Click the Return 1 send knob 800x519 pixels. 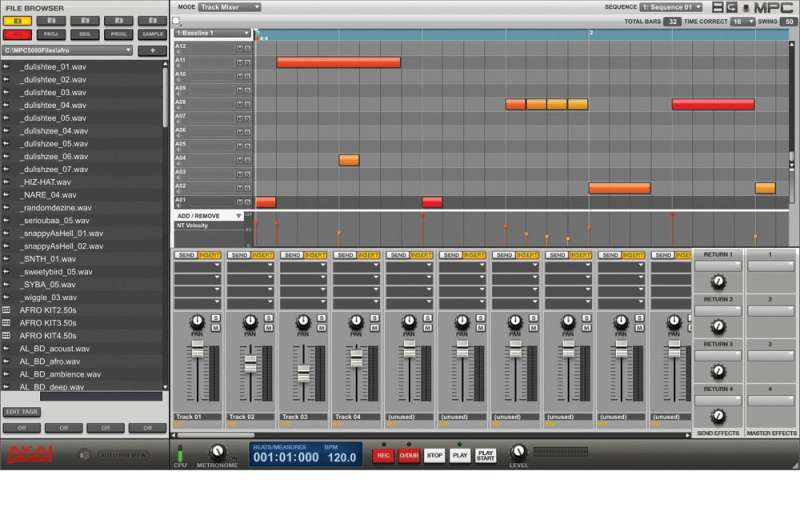(x=718, y=282)
